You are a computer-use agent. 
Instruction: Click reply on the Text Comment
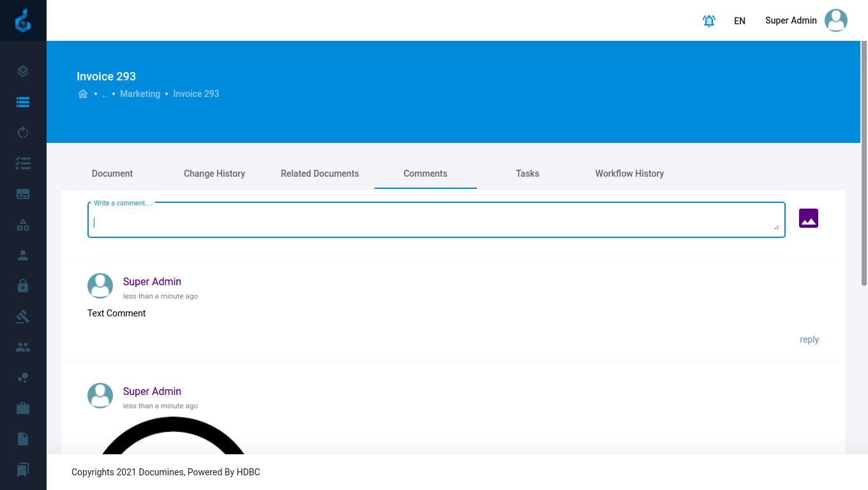[809, 339]
